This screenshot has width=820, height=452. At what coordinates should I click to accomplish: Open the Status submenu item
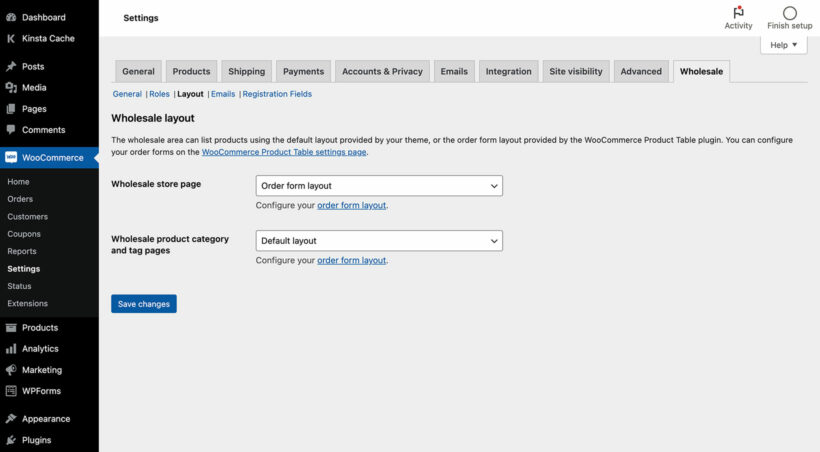point(19,286)
